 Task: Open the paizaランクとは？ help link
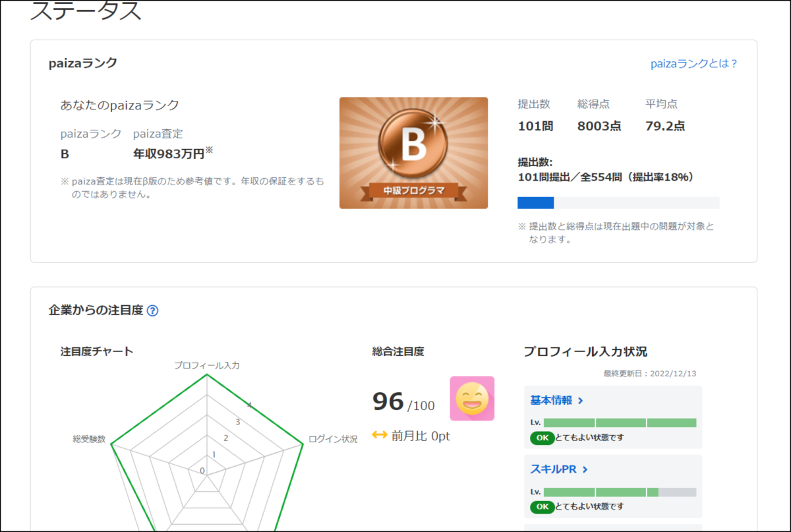tap(694, 64)
